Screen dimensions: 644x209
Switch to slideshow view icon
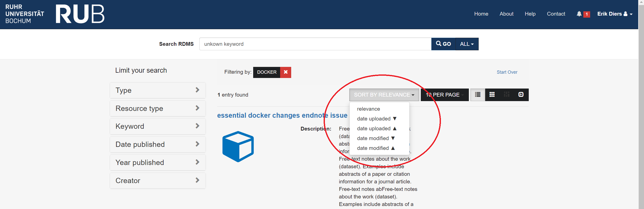(521, 95)
